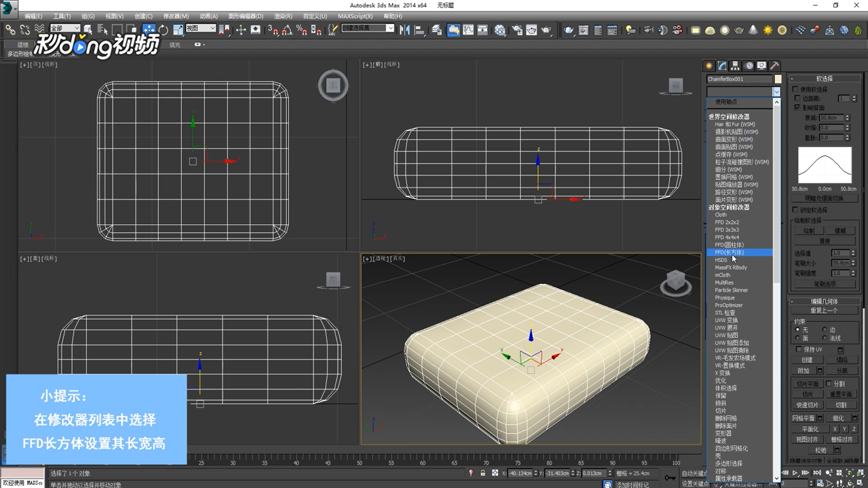Uncheck the 影响背面 checkbox
868x488 pixels.
pos(797,107)
